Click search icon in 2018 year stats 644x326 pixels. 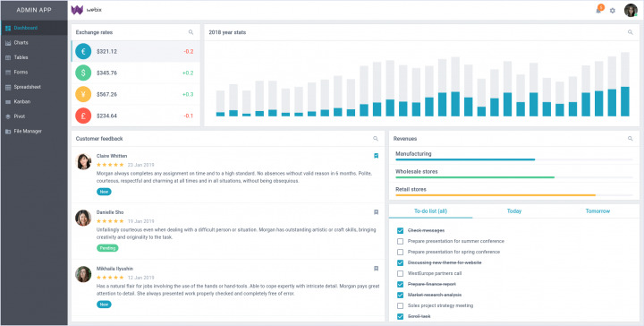(631, 32)
